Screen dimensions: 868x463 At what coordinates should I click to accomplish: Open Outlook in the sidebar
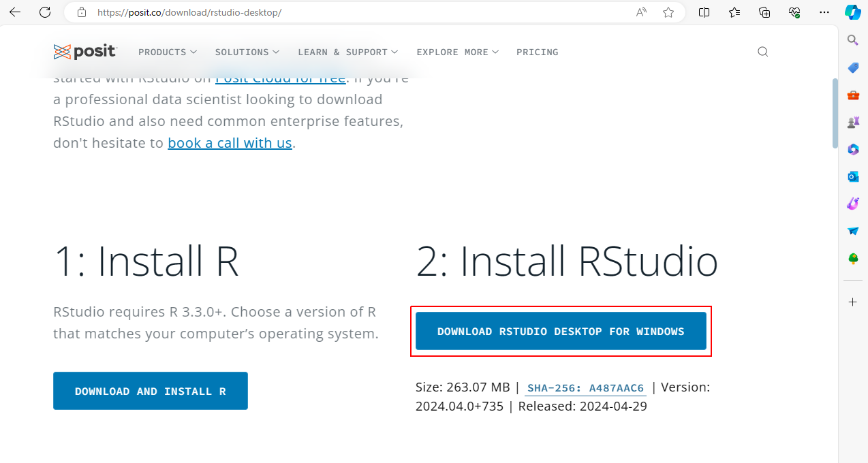(853, 176)
